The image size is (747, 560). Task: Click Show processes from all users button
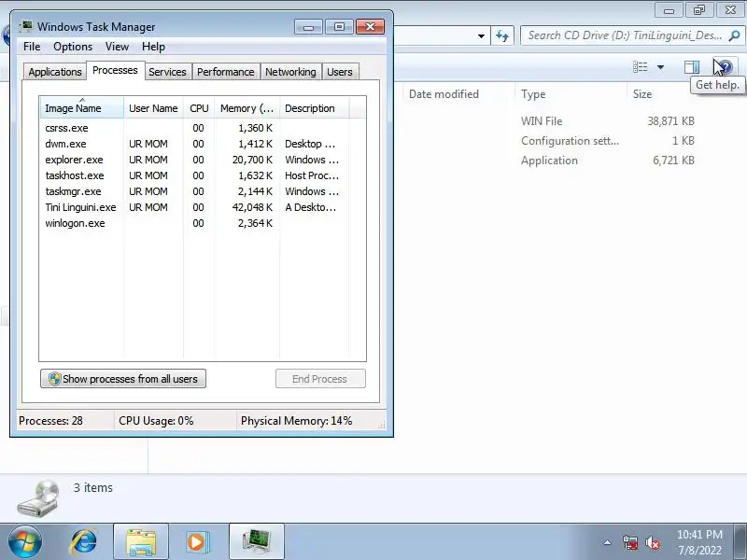pos(123,379)
